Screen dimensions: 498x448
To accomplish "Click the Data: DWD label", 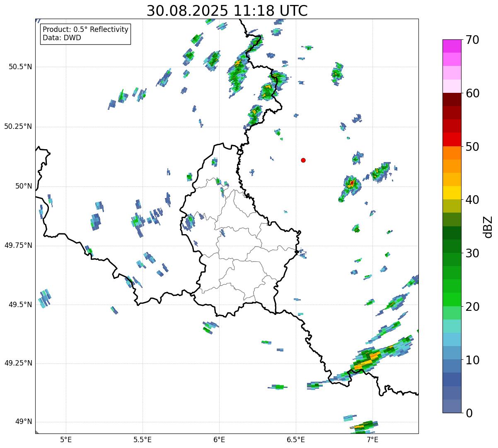I will pyautogui.click(x=62, y=38).
